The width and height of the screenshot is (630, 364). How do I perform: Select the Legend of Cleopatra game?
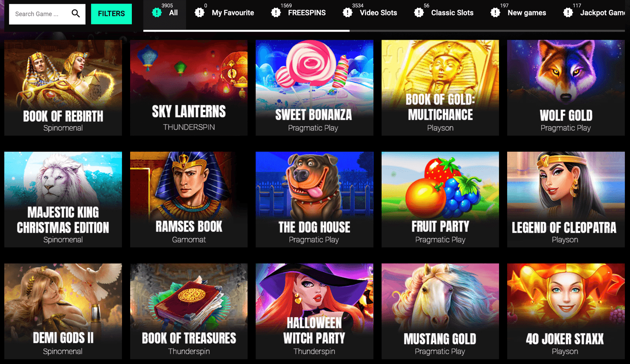click(566, 199)
